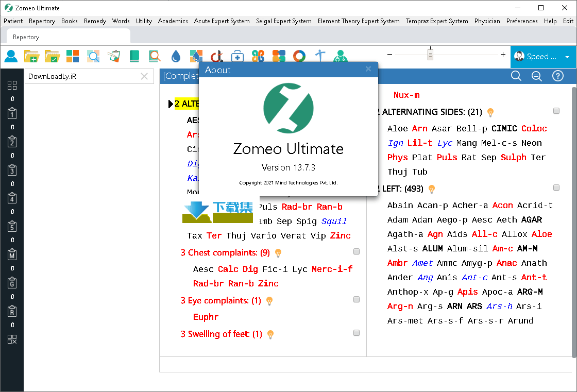Click the multicolored ring icon

(x=299, y=56)
